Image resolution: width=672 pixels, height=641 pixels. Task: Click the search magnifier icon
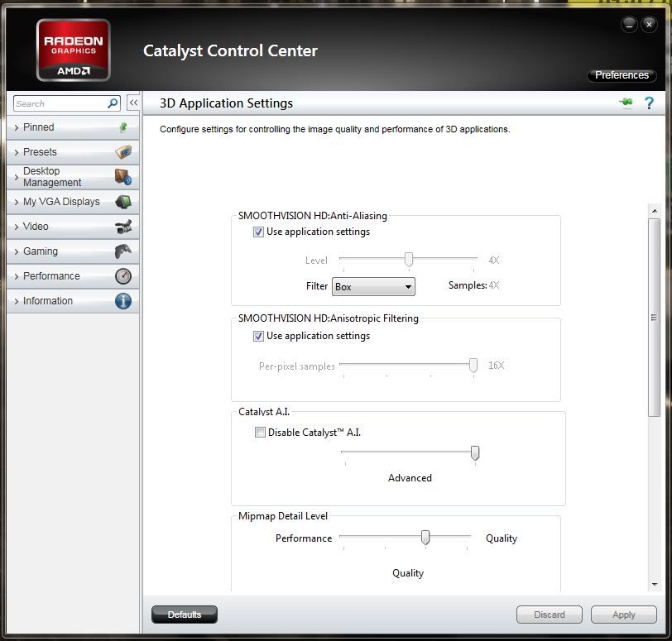(113, 103)
